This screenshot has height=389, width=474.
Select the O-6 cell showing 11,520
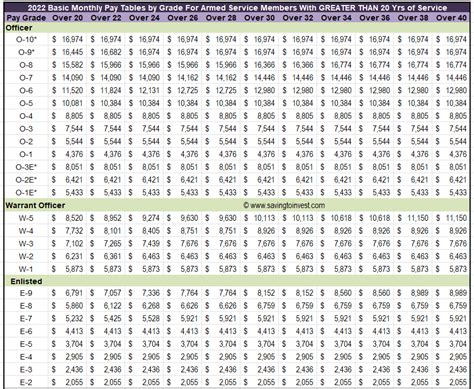pos(67,91)
